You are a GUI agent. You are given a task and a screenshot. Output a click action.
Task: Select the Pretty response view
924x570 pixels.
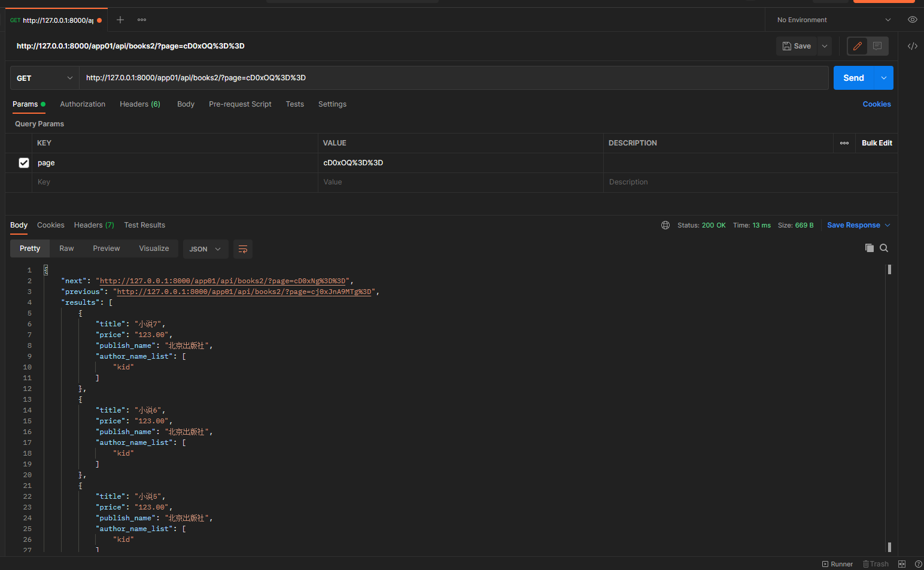click(30, 248)
